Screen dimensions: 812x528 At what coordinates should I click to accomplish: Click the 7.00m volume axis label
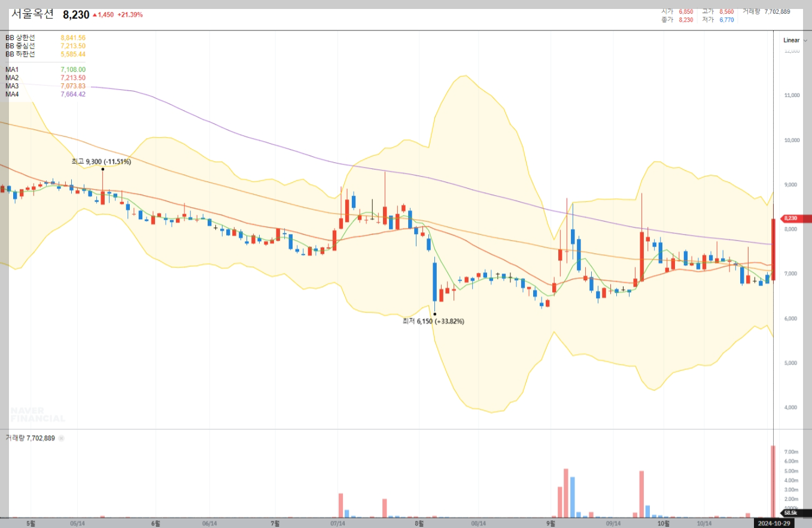point(791,452)
